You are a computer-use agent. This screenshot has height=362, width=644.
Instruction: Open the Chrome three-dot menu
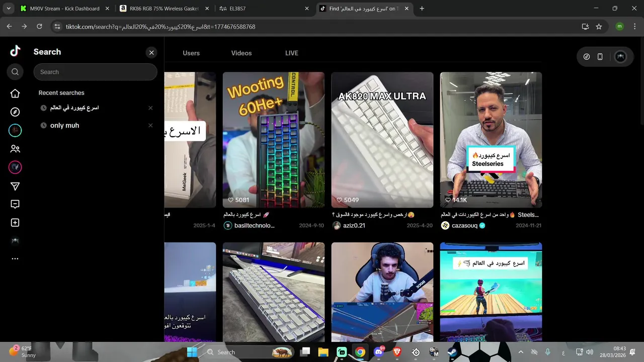tap(634, 27)
